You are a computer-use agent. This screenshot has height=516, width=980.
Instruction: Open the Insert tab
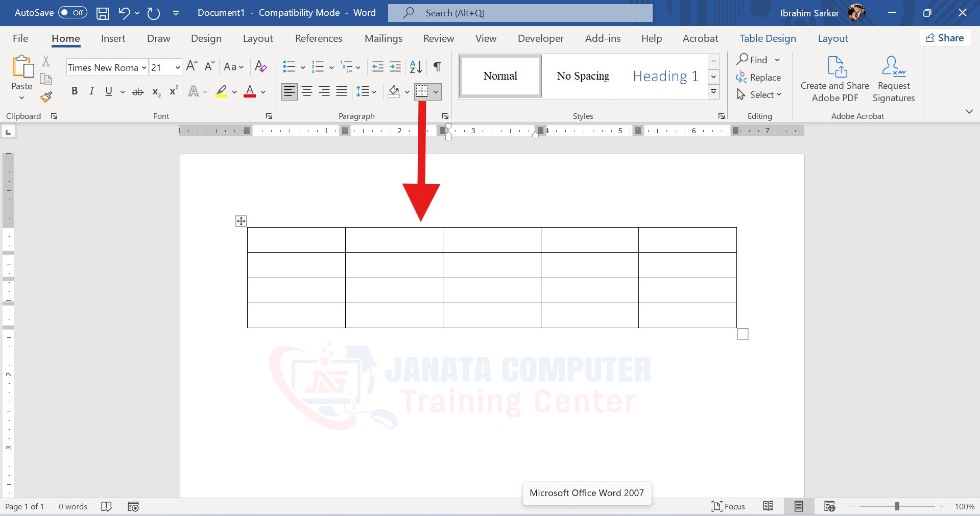point(113,38)
